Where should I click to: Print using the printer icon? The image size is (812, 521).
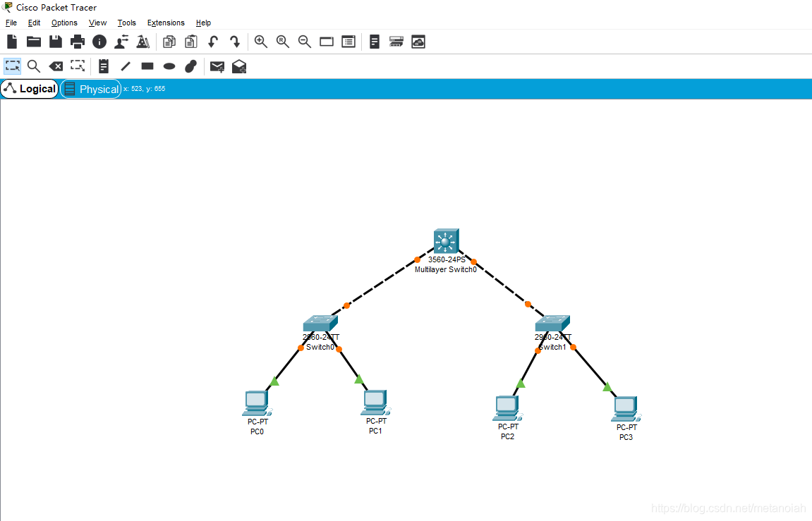coord(78,42)
